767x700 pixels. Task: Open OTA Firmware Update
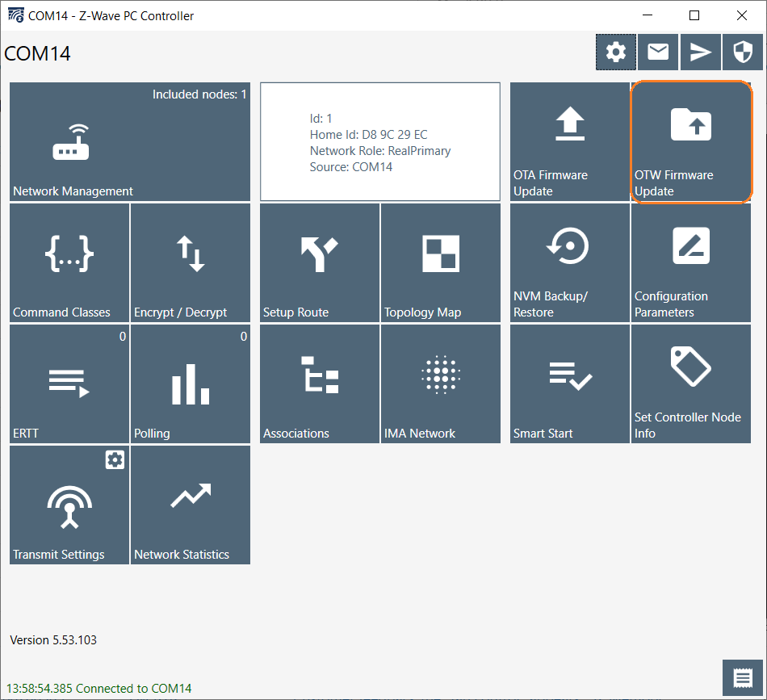pyautogui.click(x=570, y=142)
